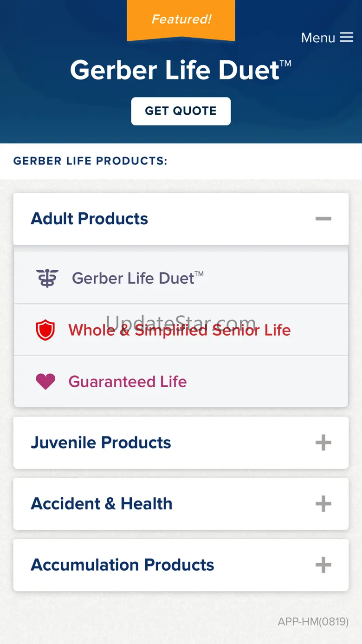Click the GERBER LIFE PRODUCTS heading
This screenshot has width=362, height=644.
click(90, 161)
